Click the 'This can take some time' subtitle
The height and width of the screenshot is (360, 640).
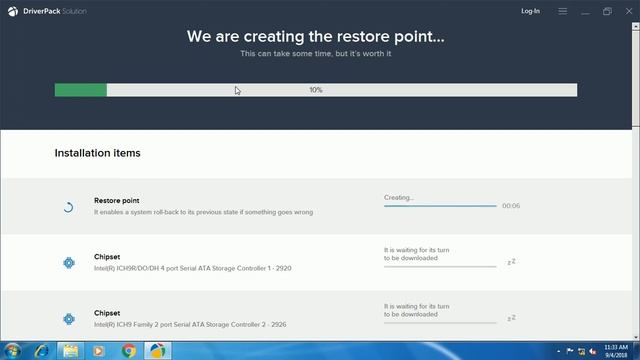pos(316,53)
